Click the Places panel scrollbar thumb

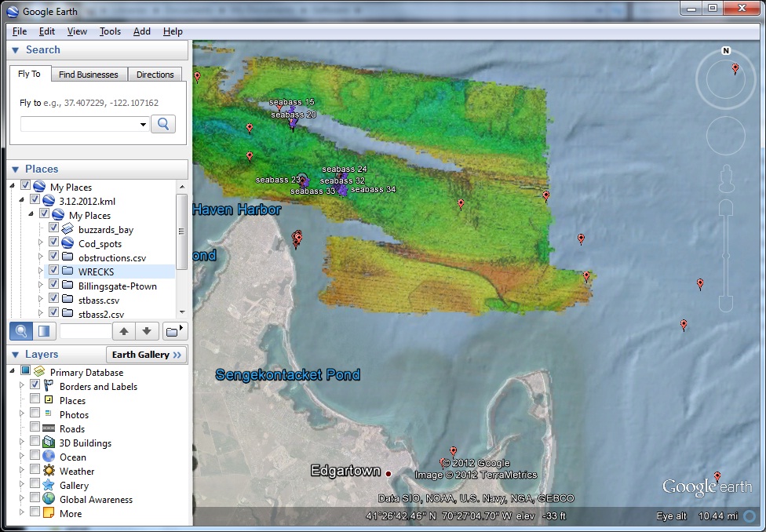click(x=182, y=231)
